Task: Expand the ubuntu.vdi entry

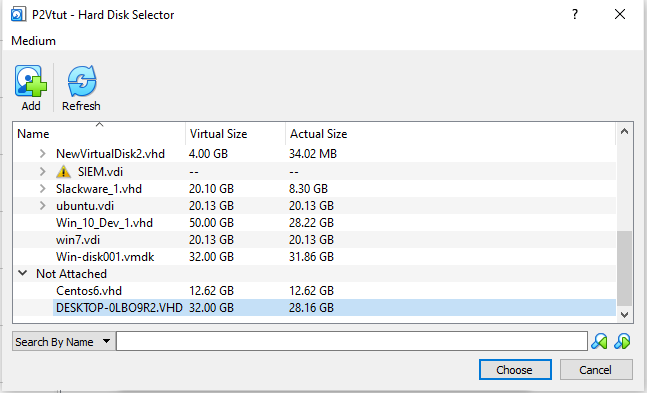Action: click(43, 206)
